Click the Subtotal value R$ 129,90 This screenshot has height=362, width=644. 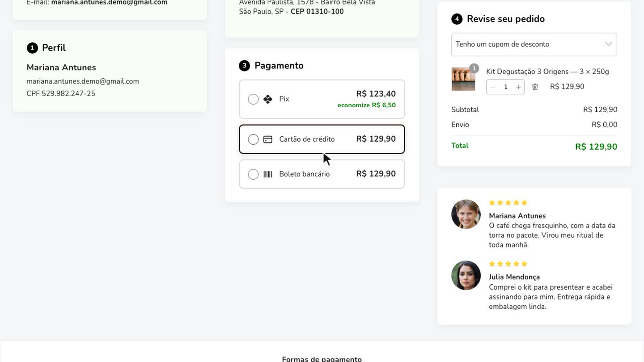tap(600, 109)
